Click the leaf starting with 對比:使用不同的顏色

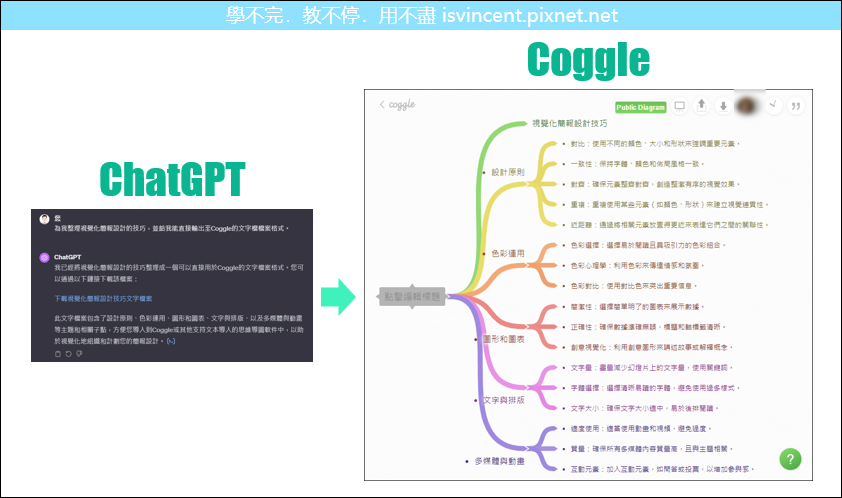pyautogui.click(x=655, y=143)
